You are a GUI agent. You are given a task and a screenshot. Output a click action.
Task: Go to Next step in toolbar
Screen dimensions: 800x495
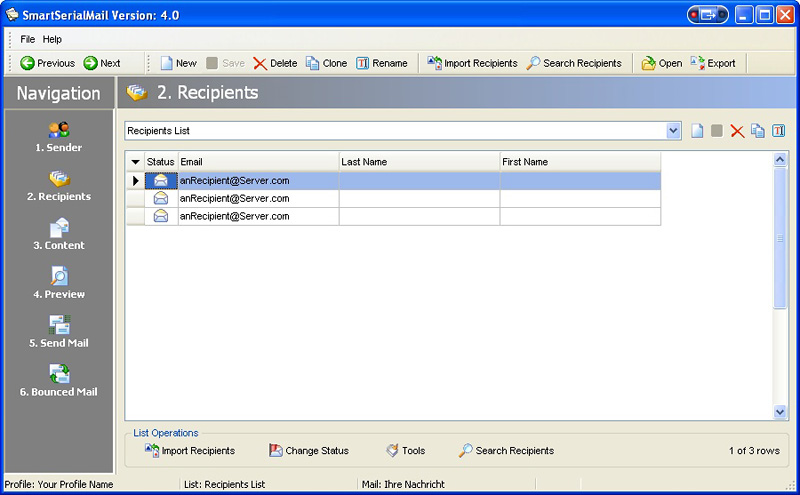[102, 63]
